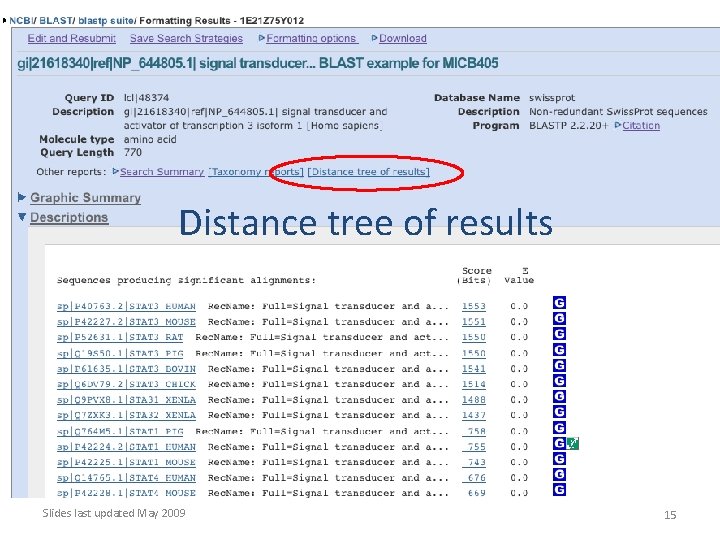Expand the Graphic Summary section triangle
The width and height of the screenshot is (720, 540).
(x=22, y=197)
